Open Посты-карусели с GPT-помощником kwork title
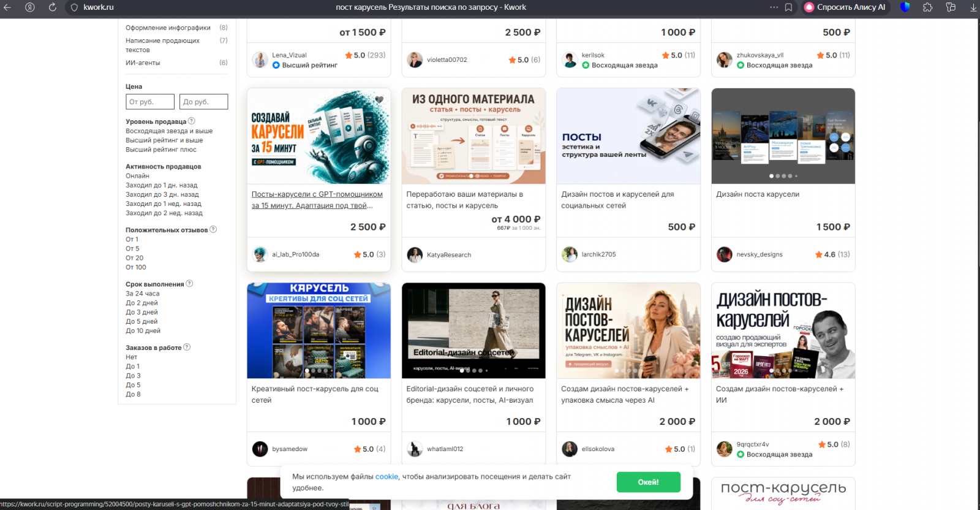This screenshot has height=510, width=980. pyautogui.click(x=317, y=200)
